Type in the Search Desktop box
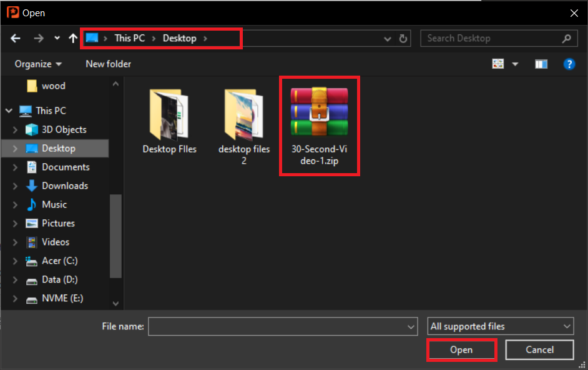588x370 pixels. (x=493, y=38)
